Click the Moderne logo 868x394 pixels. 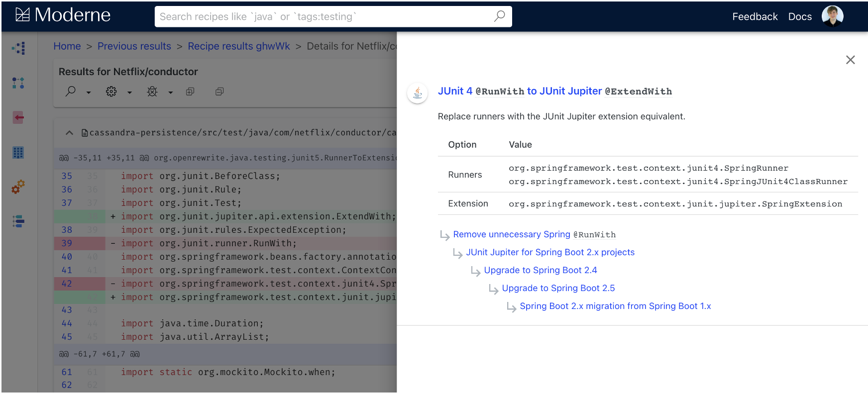coord(63,15)
